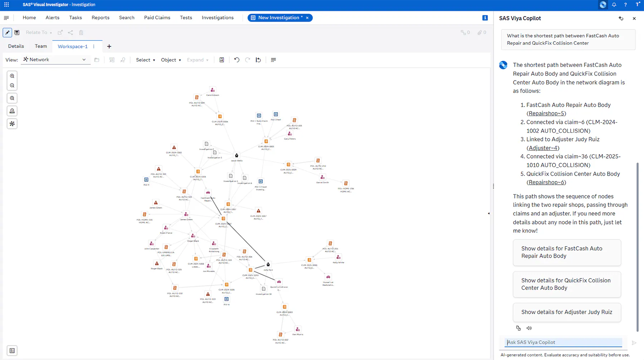Image resolution: width=644 pixels, height=360 pixels.
Task: Copy the Copilot response
Action: 518,328
